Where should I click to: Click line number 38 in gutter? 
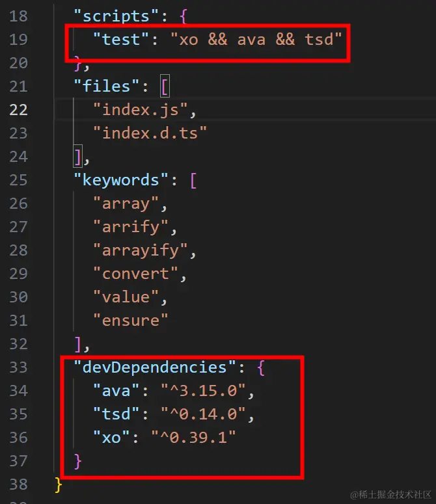pyautogui.click(x=18, y=484)
